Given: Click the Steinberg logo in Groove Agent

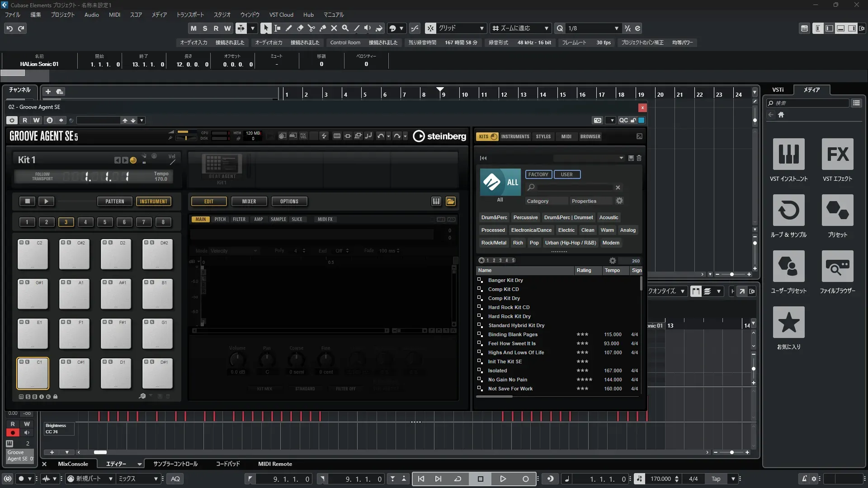Looking at the screenshot, I should point(439,136).
